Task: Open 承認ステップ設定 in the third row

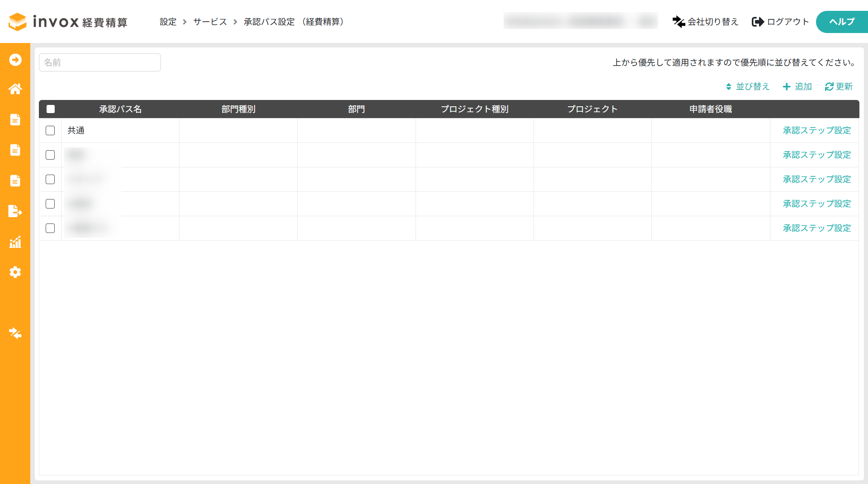Action: pos(817,179)
